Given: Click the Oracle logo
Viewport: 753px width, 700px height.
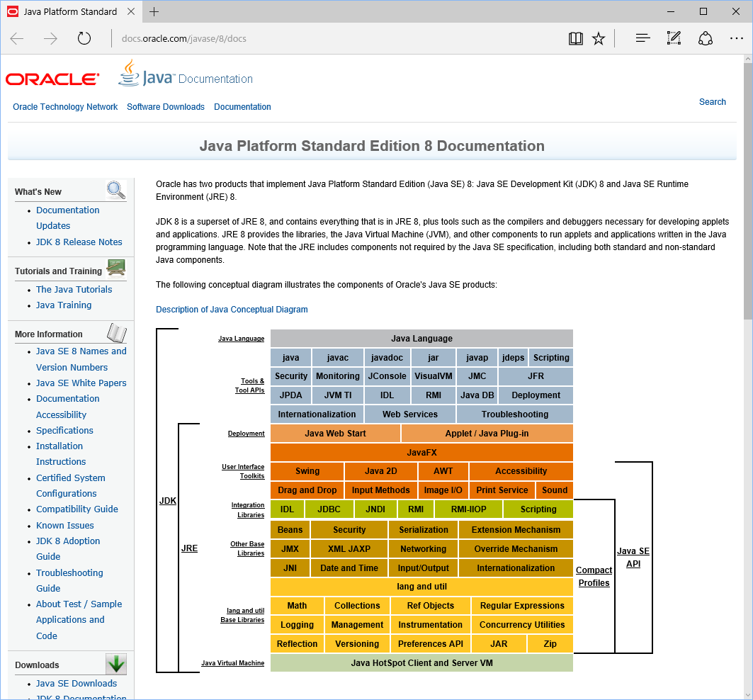Looking at the screenshot, I should [x=52, y=79].
